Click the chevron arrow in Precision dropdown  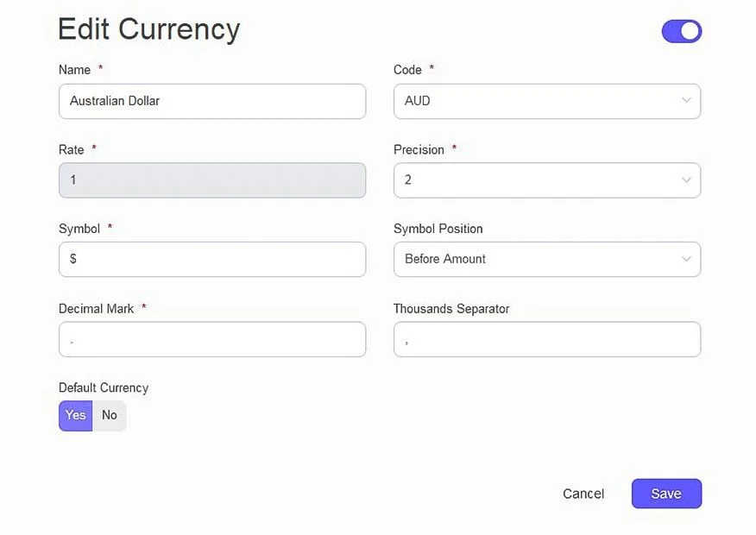coord(686,180)
